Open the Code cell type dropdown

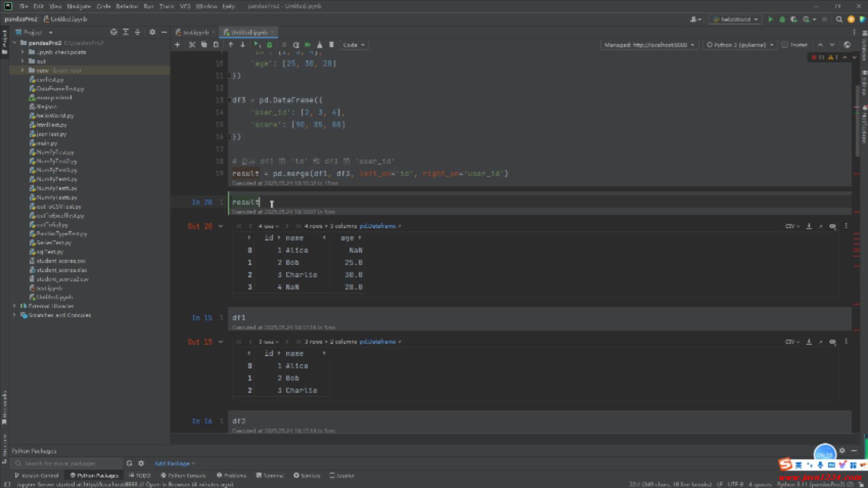[354, 45]
